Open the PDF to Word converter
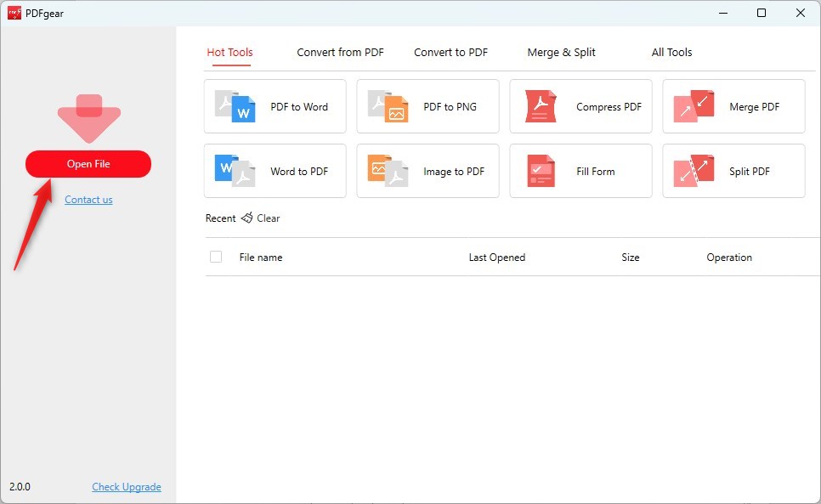The image size is (821, 504). pyautogui.click(x=274, y=106)
